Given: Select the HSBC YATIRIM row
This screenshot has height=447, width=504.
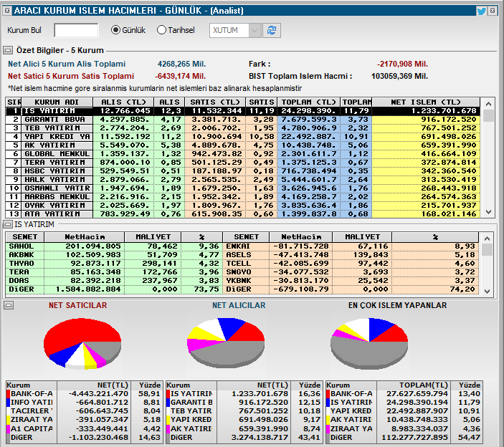Looking at the screenshot, I should 243,171.
